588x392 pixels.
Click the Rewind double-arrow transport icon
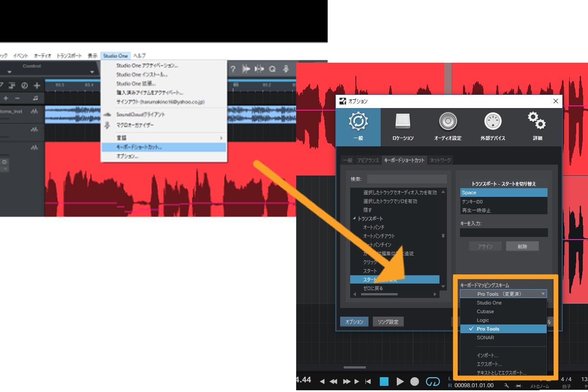(333, 382)
